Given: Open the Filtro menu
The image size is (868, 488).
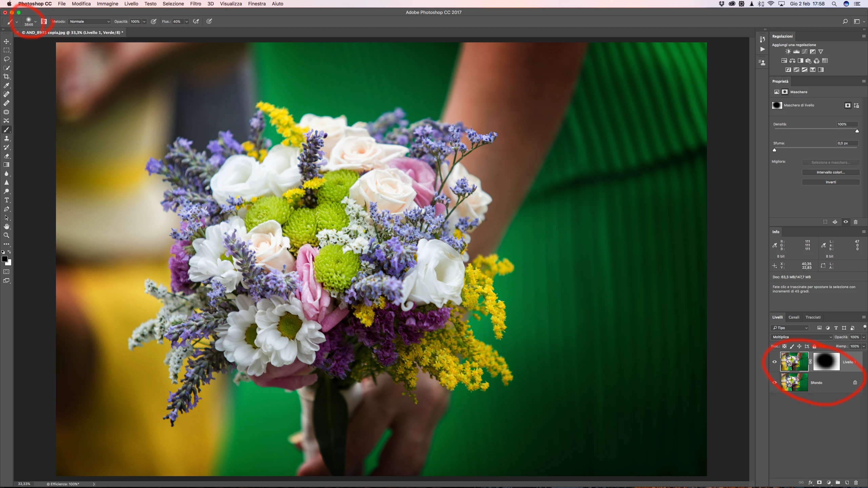Looking at the screenshot, I should (195, 4).
